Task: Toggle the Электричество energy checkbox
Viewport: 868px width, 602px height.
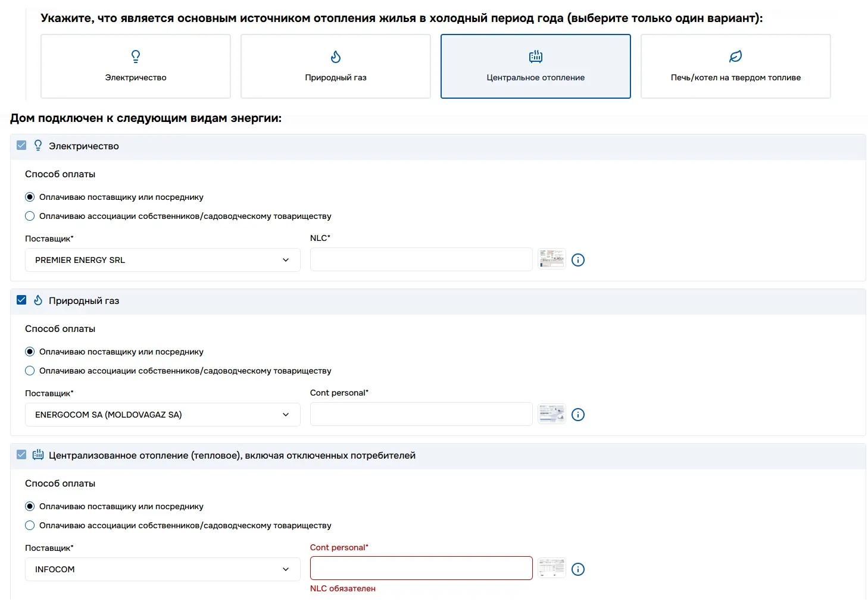Action: click(x=21, y=146)
